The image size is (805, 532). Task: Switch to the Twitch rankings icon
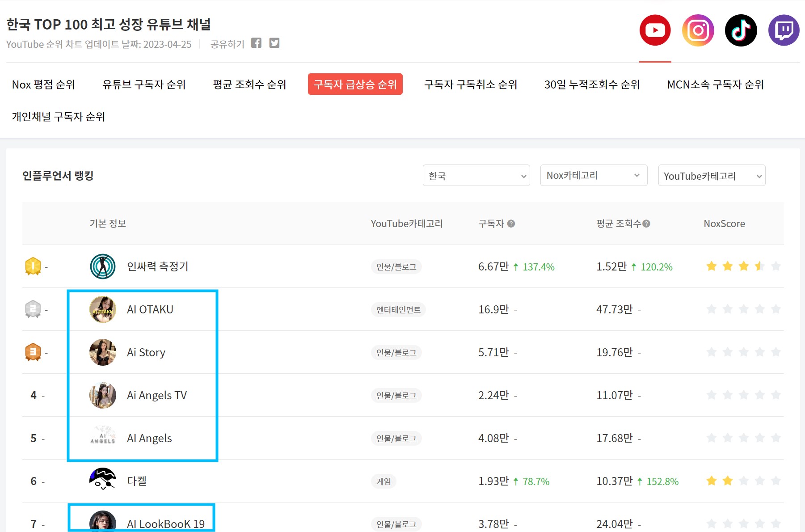click(x=784, y=30)
